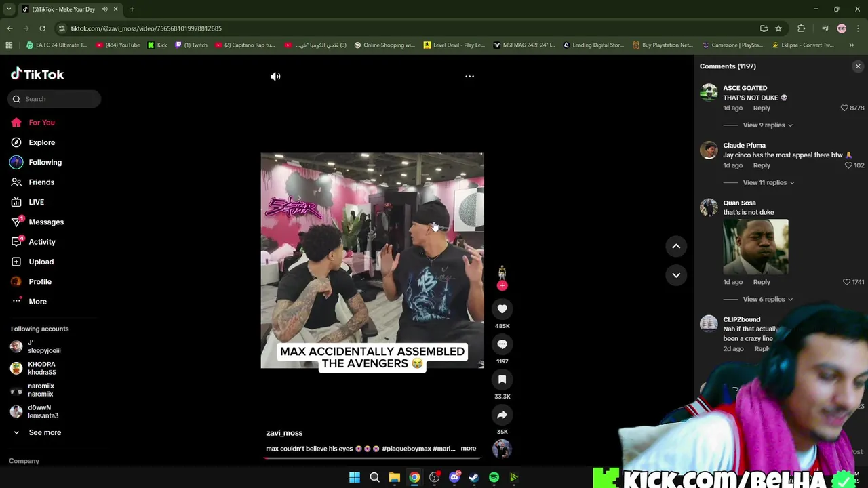Open the video three-dots options menu
This screenshot has width=868, height=488.
tap(469, 77)
